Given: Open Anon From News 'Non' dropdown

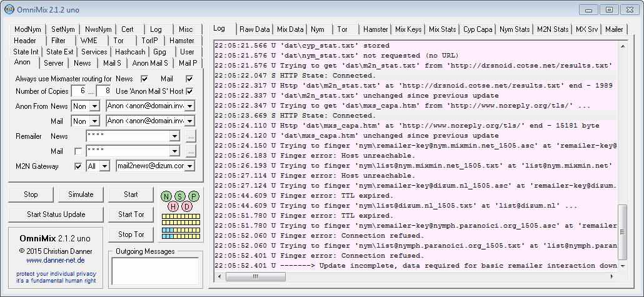Looking at the screenshot, I should 95,106.
